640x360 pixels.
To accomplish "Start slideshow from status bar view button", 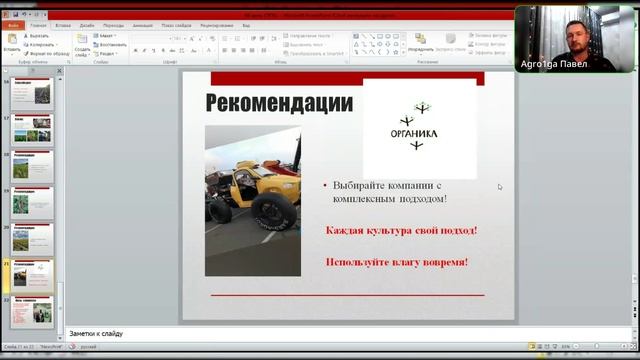I will [x=555, y=347].
